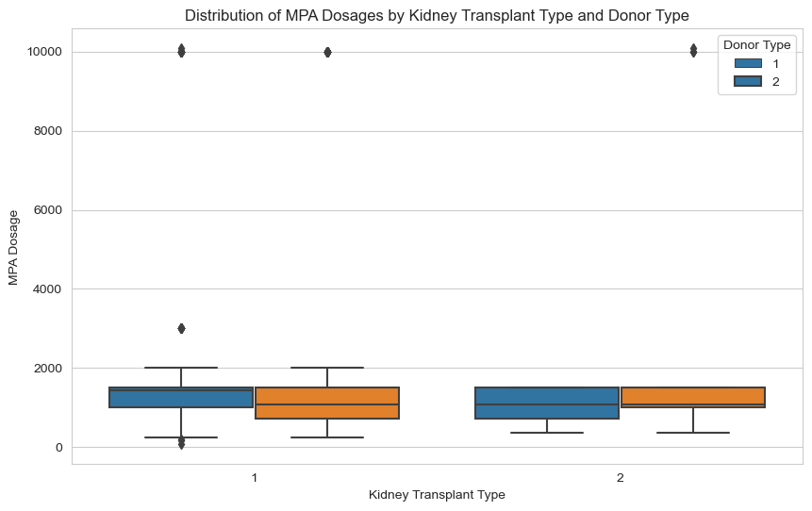812x511 pixels.
Task: Select the 'Donor Type' legend title
Action: pos(755,45)
